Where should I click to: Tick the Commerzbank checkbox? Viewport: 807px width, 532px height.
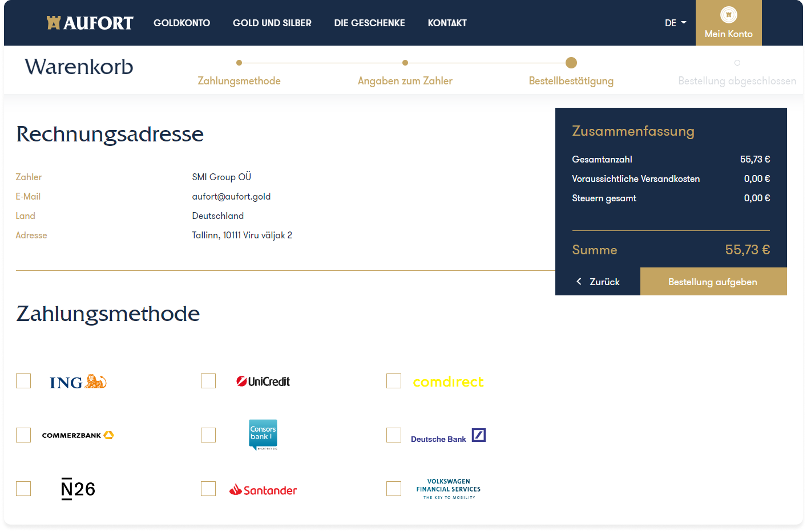click(x=23, y=435)
